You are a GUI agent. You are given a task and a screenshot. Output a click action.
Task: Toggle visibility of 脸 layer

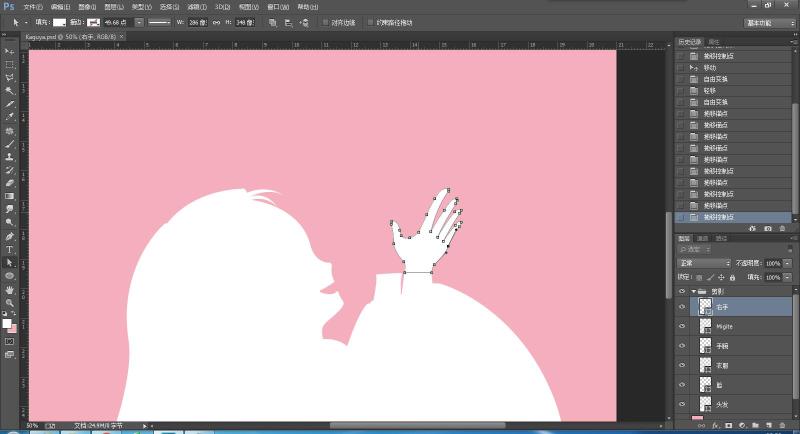tap(682, 385)
